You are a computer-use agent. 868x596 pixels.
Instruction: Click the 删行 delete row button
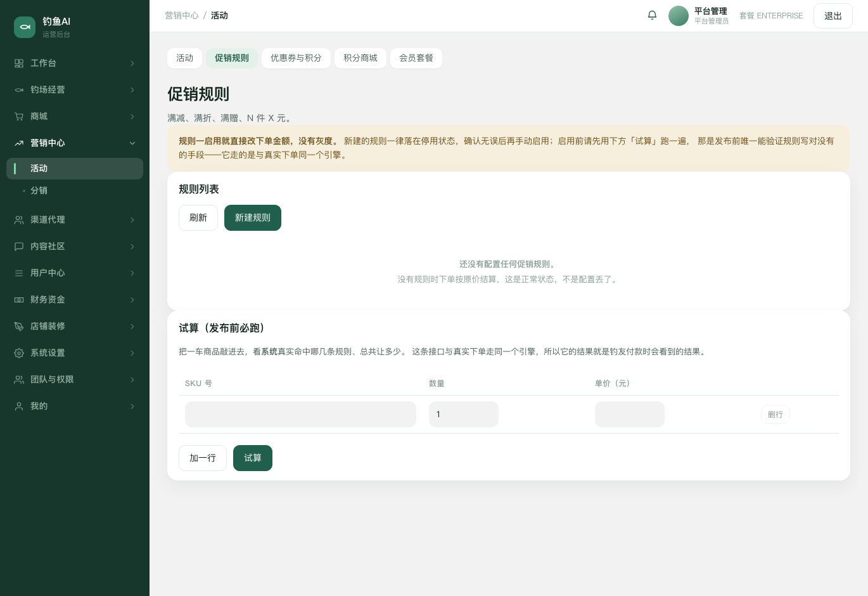tap(775, 415)
